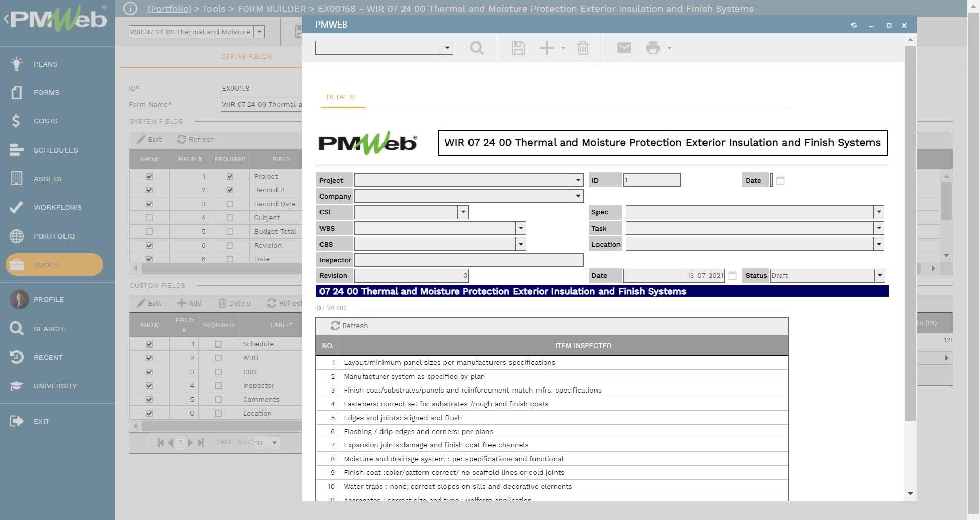Open the Workflows menu in sidebar
Viewport: 980px width, 520px height.
(57, 207)
